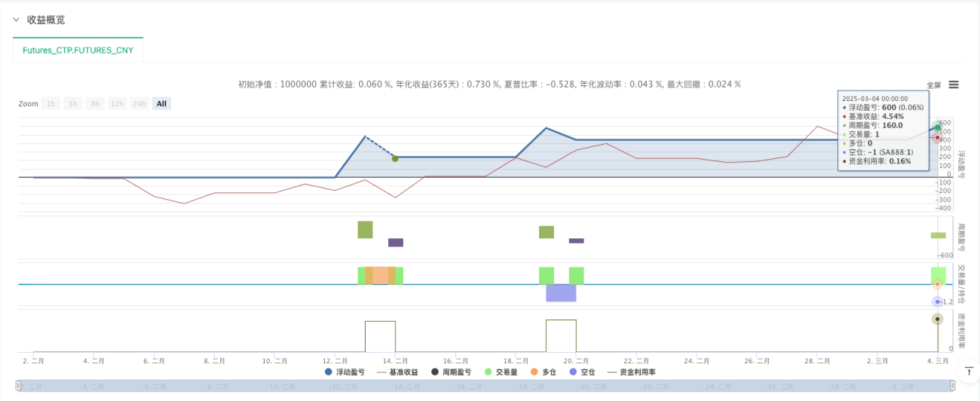The width and height of the screenshot is (980, 401).
Task: Select the All zoom range button
Action: click(x=161, y=103)
